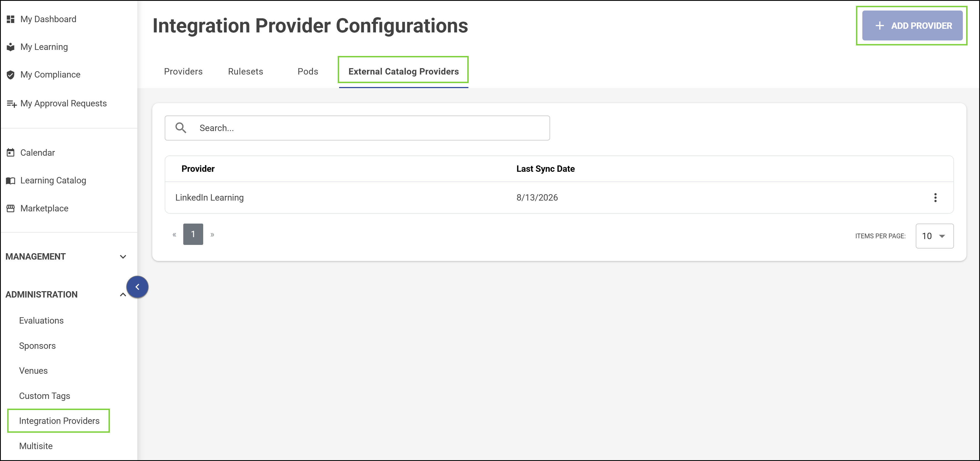The height and width of the screenshot is (461, 980).
Task: Click the ADD PROVIDER button
Action: coord(912,25)
